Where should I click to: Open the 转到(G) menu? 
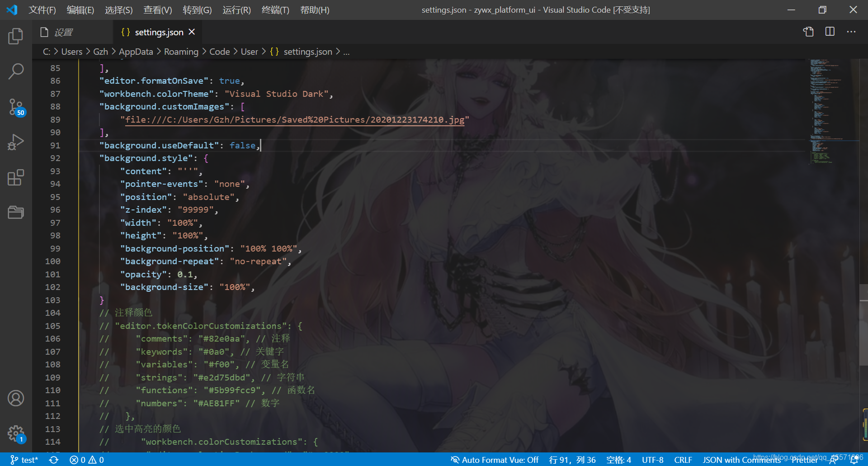point(197,10)
